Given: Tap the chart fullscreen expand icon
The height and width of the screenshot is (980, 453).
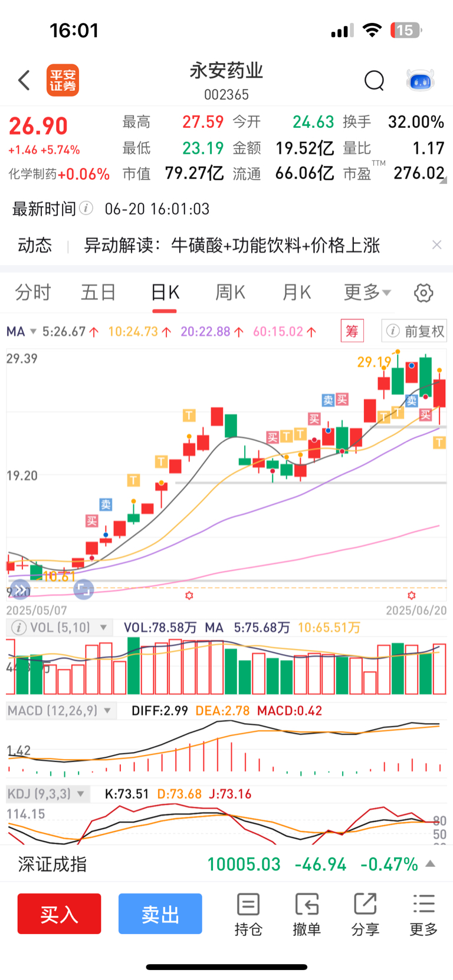Looking at the screenshot, I should click(84, 589).
